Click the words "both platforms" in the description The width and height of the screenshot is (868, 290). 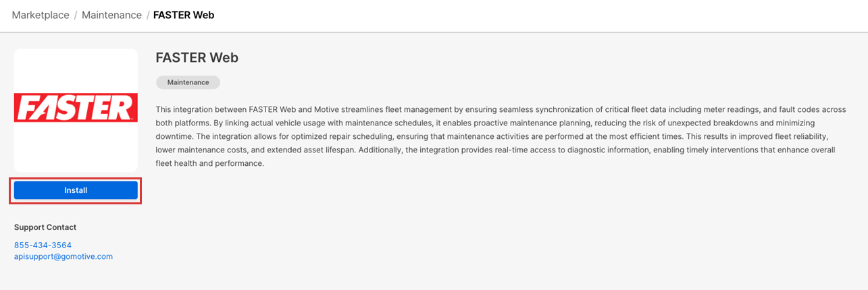coord(183,123)
